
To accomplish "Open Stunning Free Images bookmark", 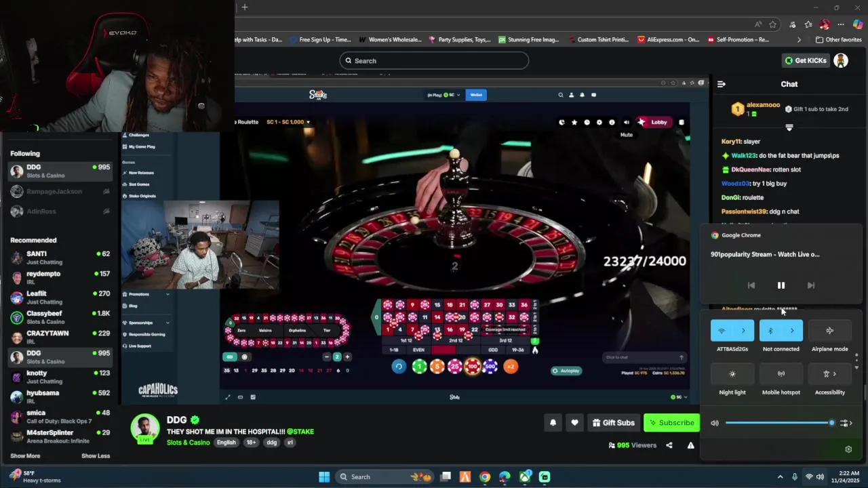I will (529, 40).
